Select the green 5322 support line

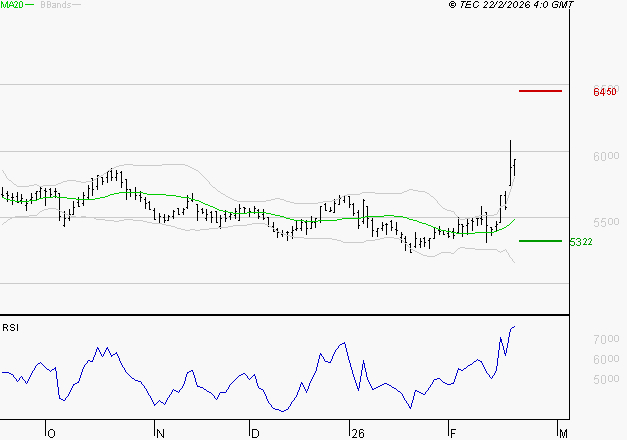coord(541,241)
